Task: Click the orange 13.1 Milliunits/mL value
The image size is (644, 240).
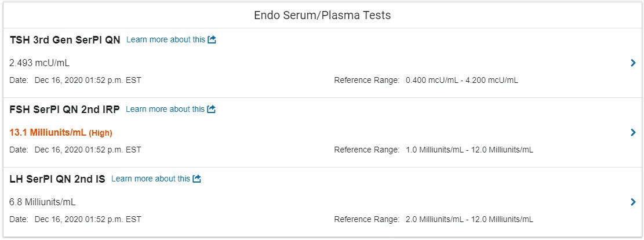Action: 48,132
